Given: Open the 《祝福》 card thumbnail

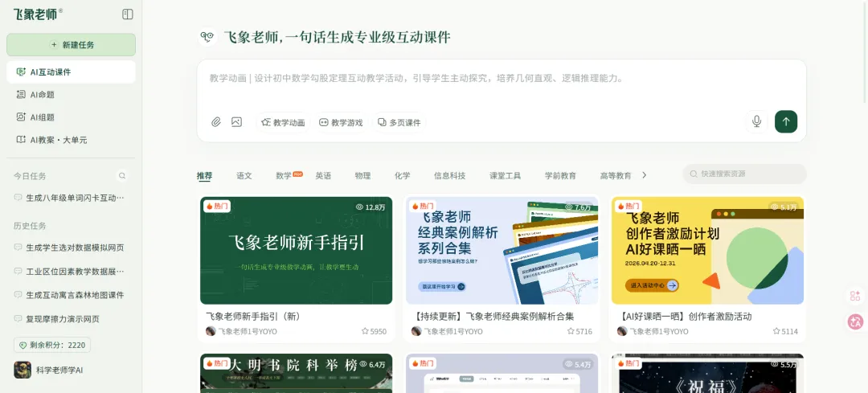Looking at the screenshot, I should pyautogui.click(x=707, y=374).
